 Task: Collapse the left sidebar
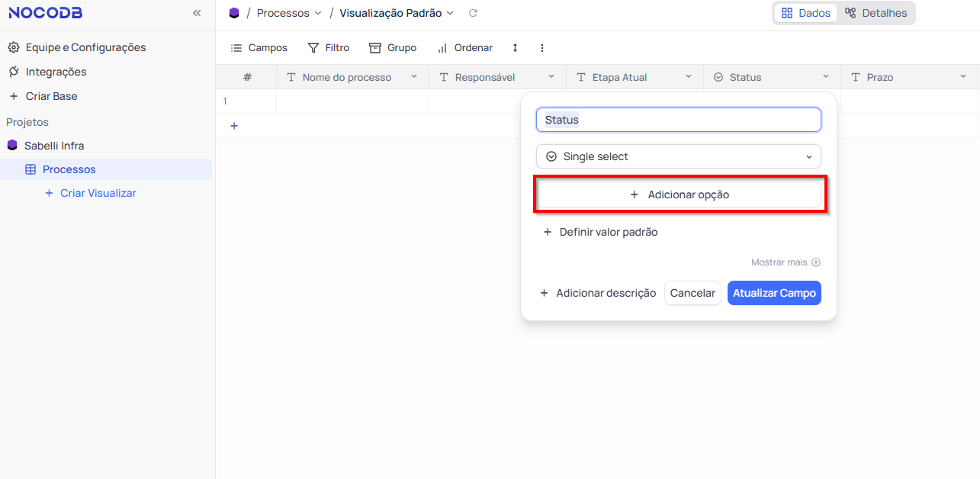pyautogui.click(x=197, y=13)
